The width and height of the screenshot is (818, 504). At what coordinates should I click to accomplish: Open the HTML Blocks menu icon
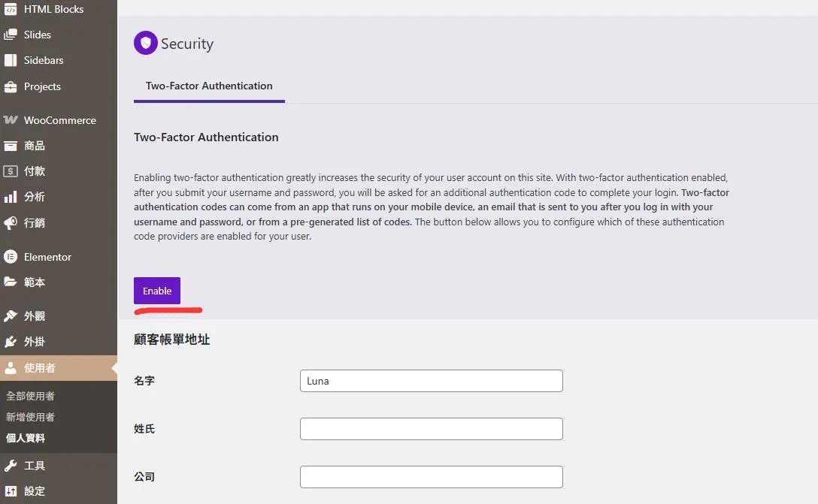click(x=11, y=9)
